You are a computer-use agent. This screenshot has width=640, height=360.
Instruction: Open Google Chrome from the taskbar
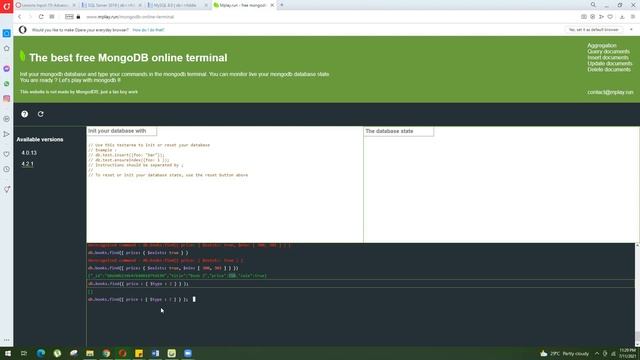click(x=106, y=353)
